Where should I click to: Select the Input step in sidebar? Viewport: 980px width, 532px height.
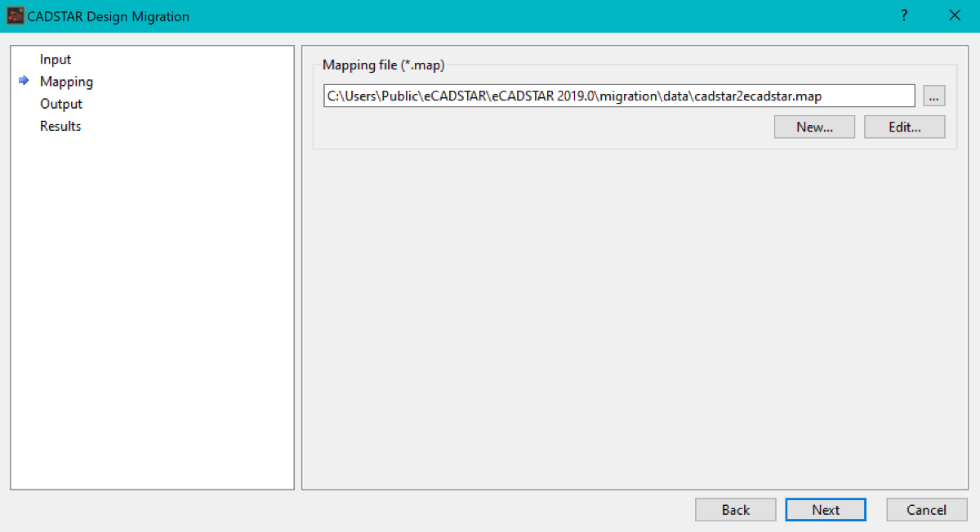pos(56,60)
